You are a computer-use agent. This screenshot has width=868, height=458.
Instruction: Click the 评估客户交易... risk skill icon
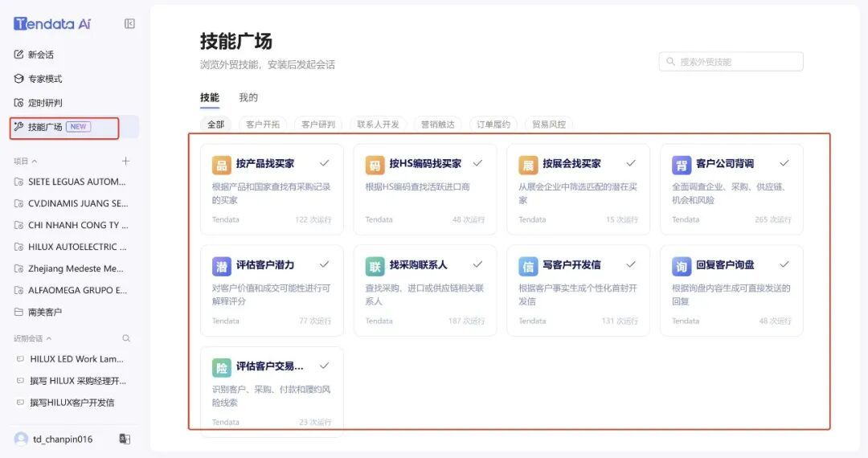pyautogui.click(x=222, y=367)
